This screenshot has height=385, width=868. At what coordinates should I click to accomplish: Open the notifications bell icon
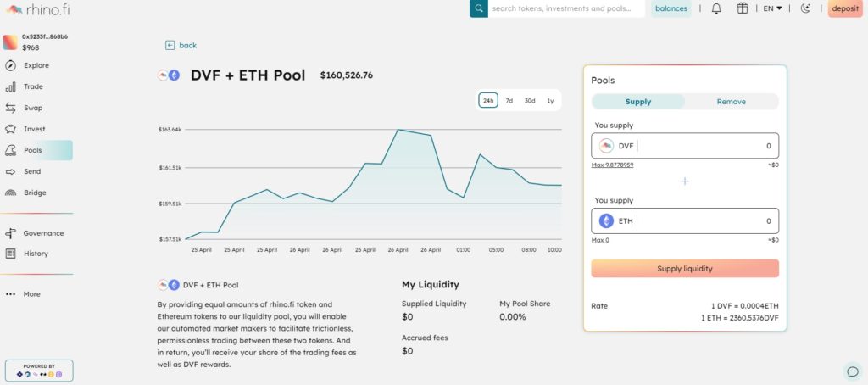click(x=715, y=8)
